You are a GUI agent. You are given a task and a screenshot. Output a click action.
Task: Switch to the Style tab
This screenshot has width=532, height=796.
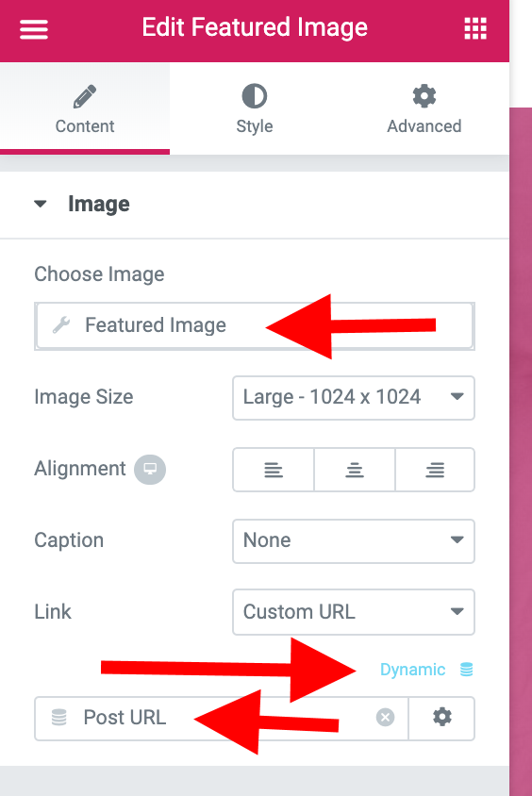pyautogui.click(x=255, y=108)
